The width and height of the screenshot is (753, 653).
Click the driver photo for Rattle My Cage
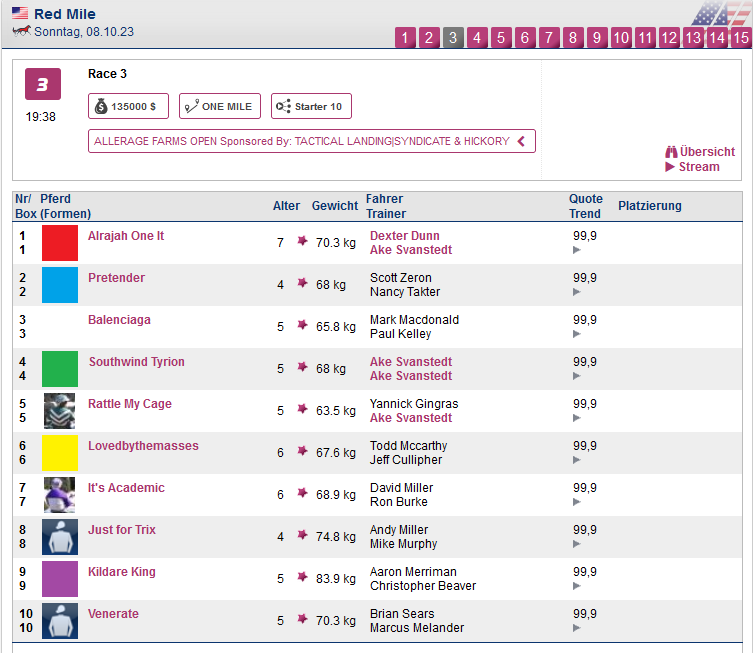pyautogui.click(x=60, y=411)
